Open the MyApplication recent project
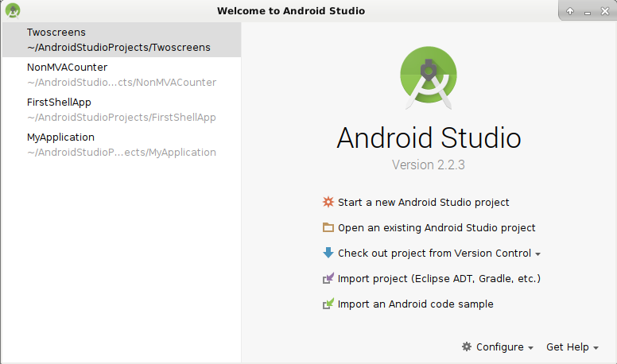Image resolution: width=617 pixels, height=364 pixels. pos(122,145)
